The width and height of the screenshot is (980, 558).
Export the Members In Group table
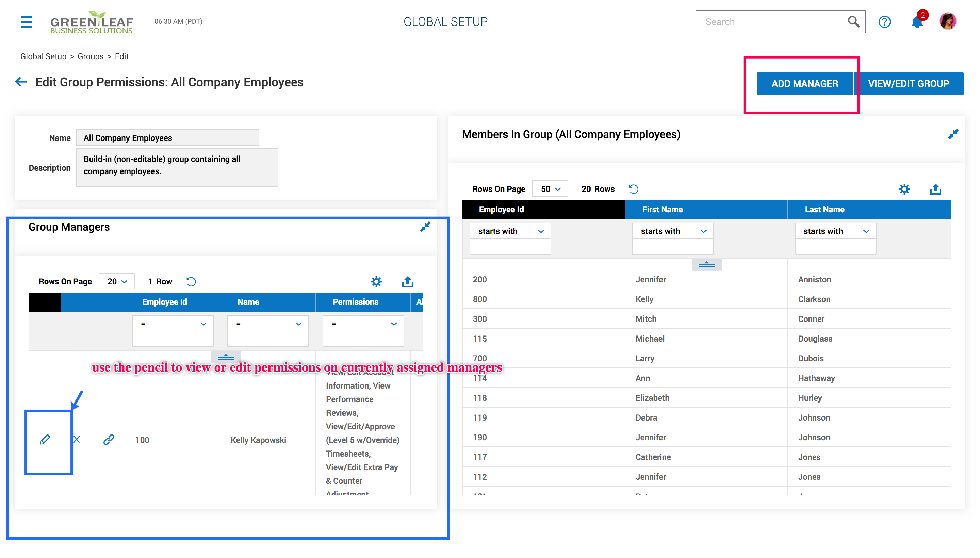(935, 189)
